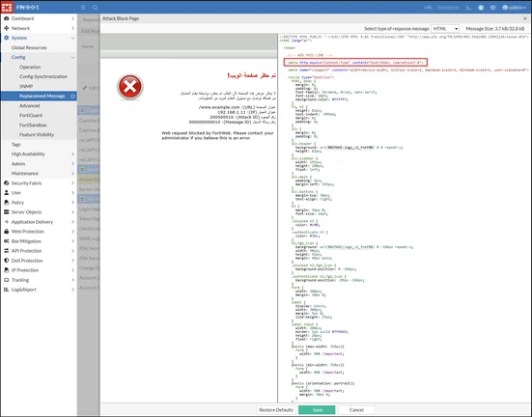Click the green Save button
This screenshot has width=532, height=417.
(x=317, y=410)
